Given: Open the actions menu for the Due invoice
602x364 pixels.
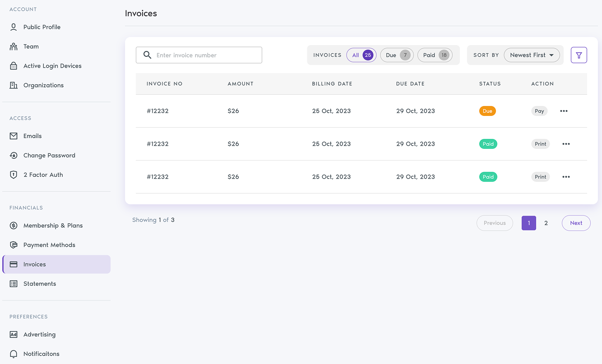Looking at the screenshot, I should point(564,111).
